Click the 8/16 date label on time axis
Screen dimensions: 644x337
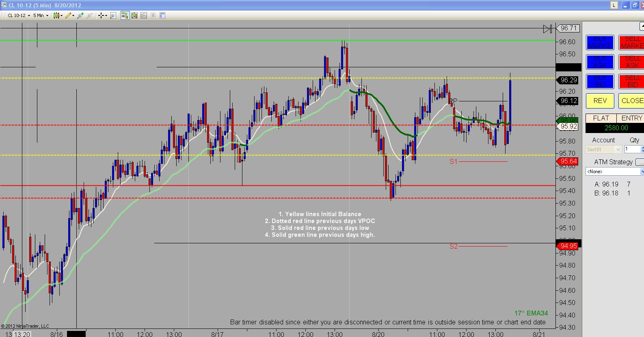pyautogui.click(x=56, y=334)
